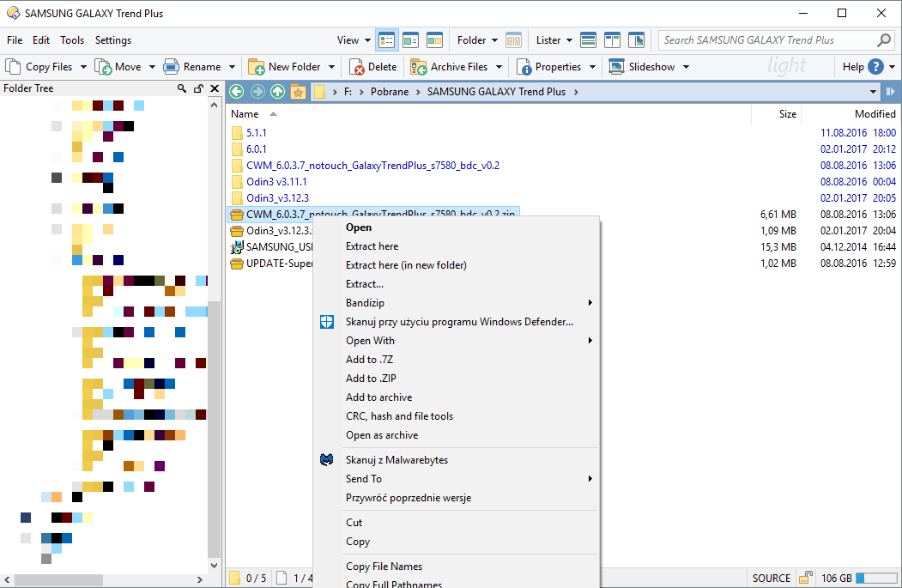Screen dimensions: 902x588
Task: Select the 6.0.1 folder
Action: point(256,149)
